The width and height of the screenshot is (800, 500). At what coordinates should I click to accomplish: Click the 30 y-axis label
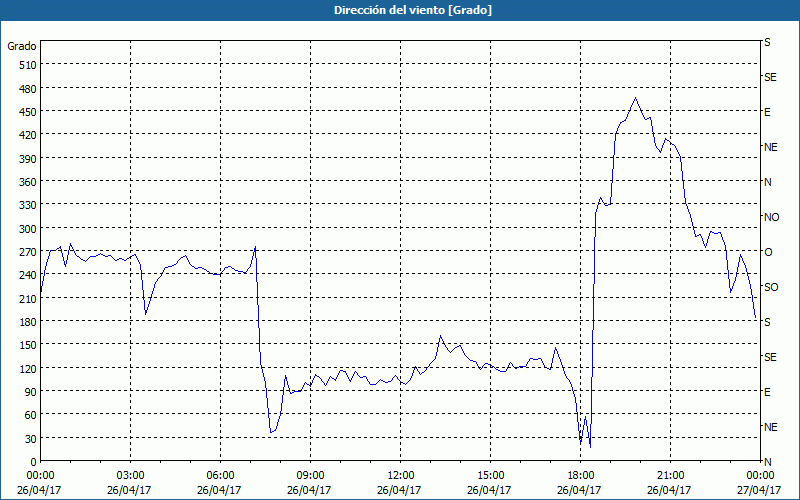click(x=30, y=438)
